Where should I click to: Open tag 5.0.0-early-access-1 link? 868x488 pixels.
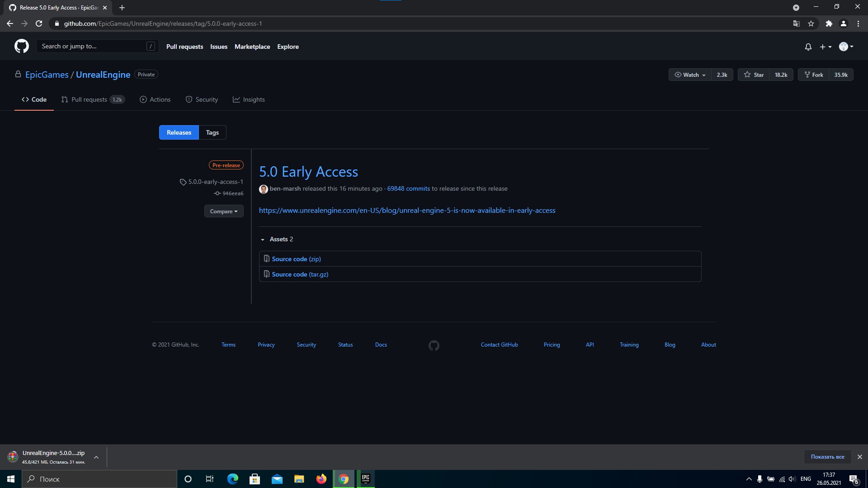point(211,182)
